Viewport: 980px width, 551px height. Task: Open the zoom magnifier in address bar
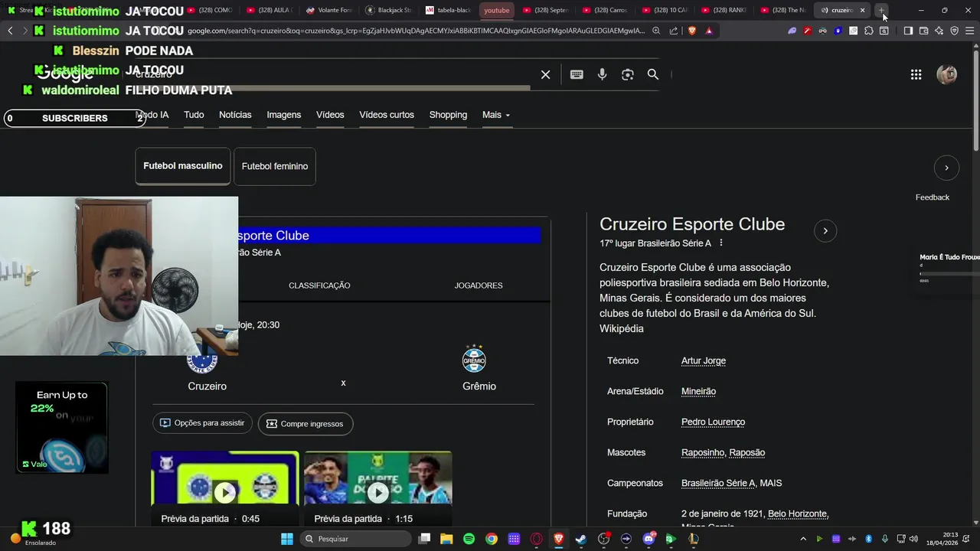point(656,31)
